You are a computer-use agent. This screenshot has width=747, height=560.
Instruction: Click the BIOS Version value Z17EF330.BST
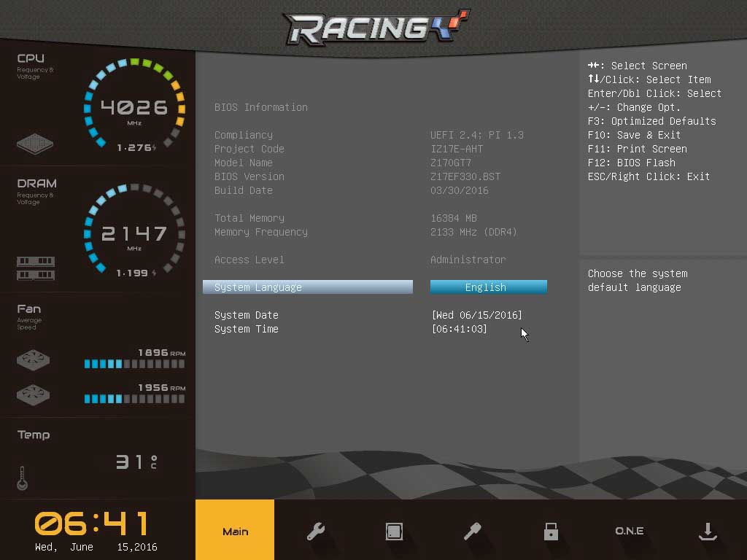pos(465,176)
